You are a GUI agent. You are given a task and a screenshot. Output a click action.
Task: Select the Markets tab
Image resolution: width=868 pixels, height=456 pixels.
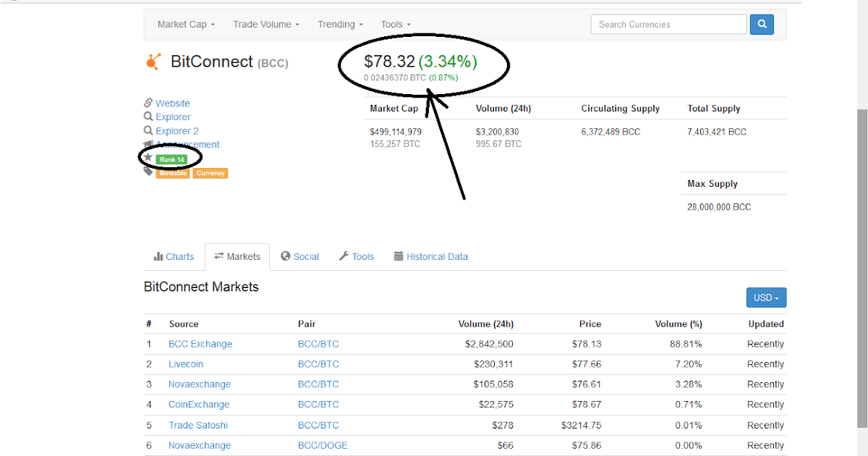(x=237, y=256)
